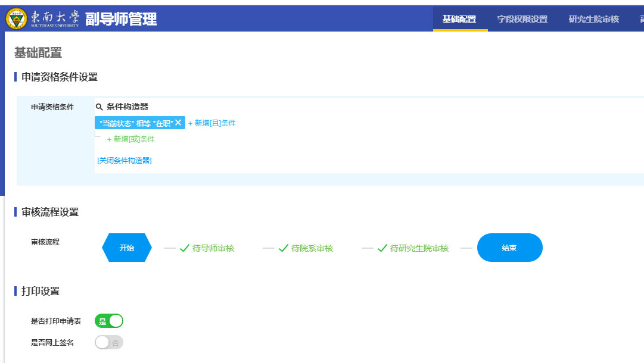Click the Southeast University logo emblem

click(x=16, y=18)
